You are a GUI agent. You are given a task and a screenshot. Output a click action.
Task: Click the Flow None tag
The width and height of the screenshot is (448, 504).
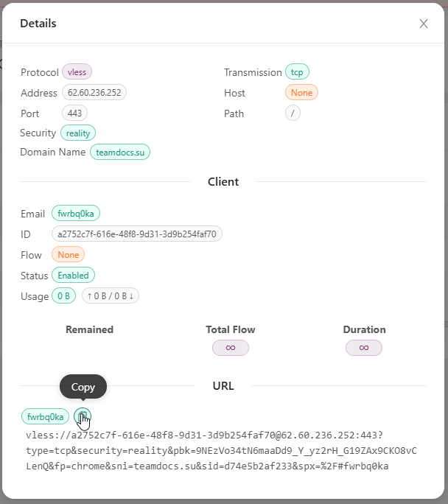tap(68, 255)
